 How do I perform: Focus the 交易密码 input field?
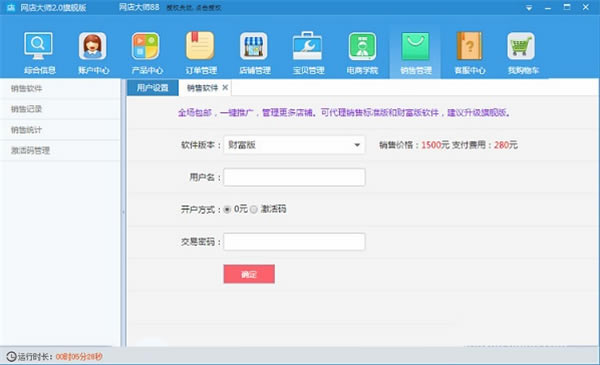(294, 242)
